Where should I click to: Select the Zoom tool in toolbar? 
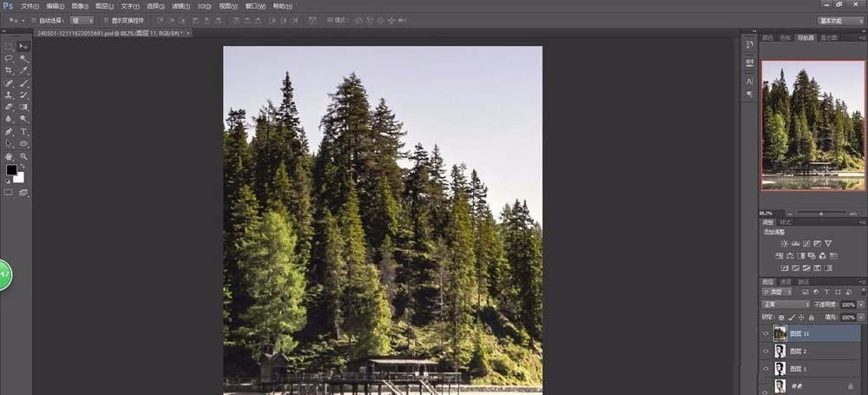[23, 156]
